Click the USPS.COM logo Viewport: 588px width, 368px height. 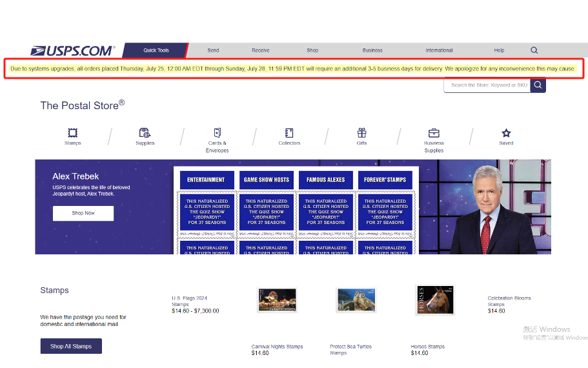tap(73, 50)
